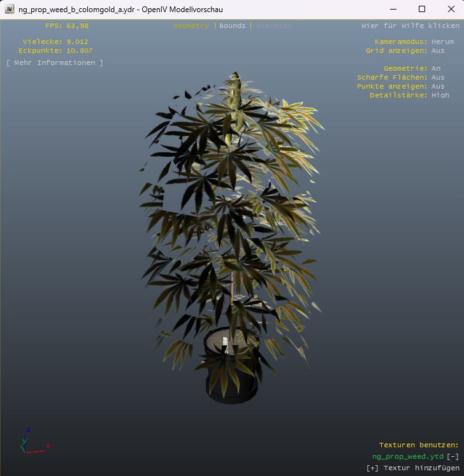Click the 'Texturen benutzen:' label
Viewport: 464px width, 476px height.
click(x=419, y=445)
